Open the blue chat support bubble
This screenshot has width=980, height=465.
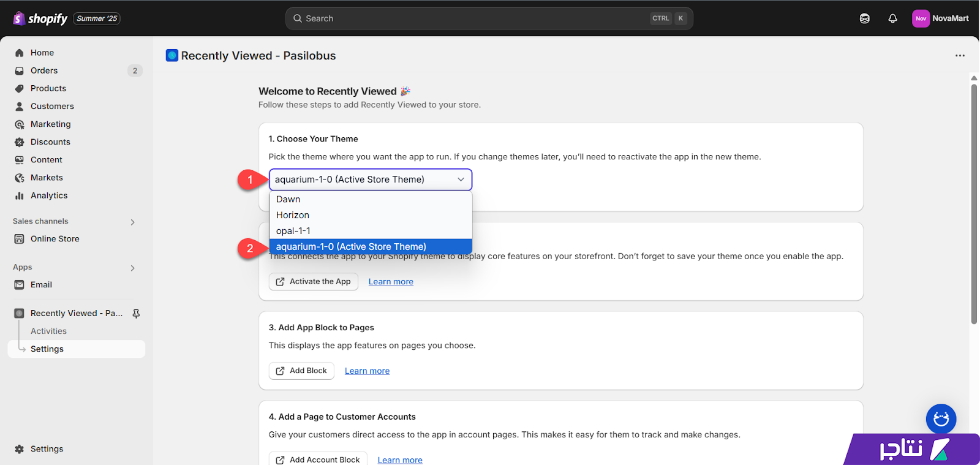click(x=941, y=419)
